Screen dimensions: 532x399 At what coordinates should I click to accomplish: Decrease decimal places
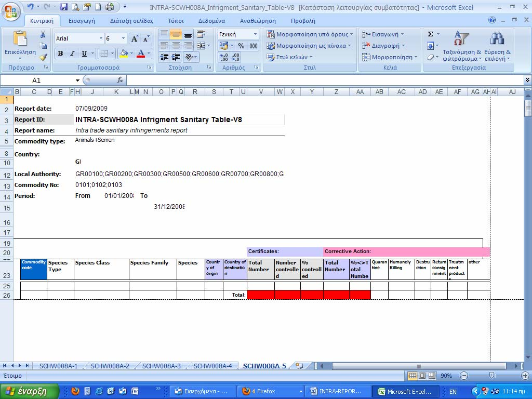point(235,57)
